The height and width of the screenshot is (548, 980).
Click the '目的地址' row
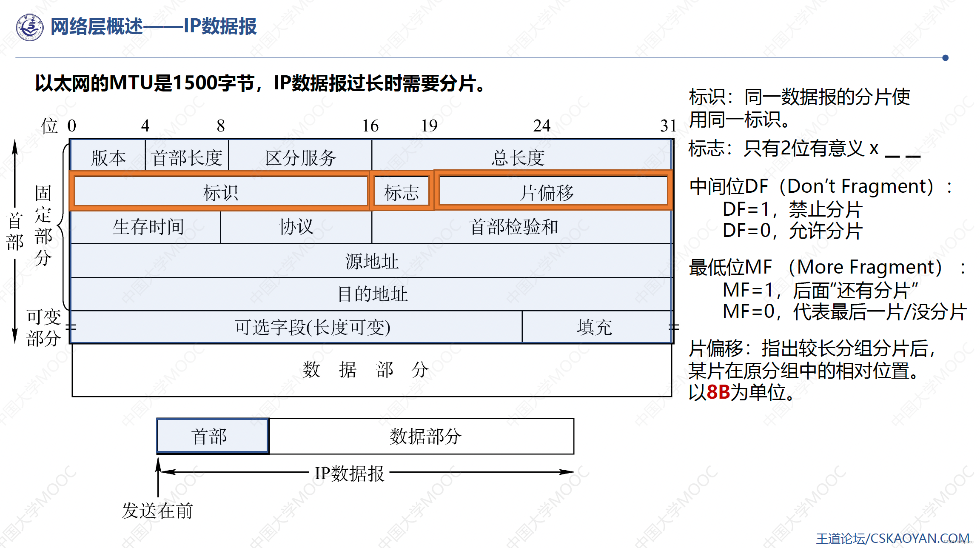click(x=371, y=294)
